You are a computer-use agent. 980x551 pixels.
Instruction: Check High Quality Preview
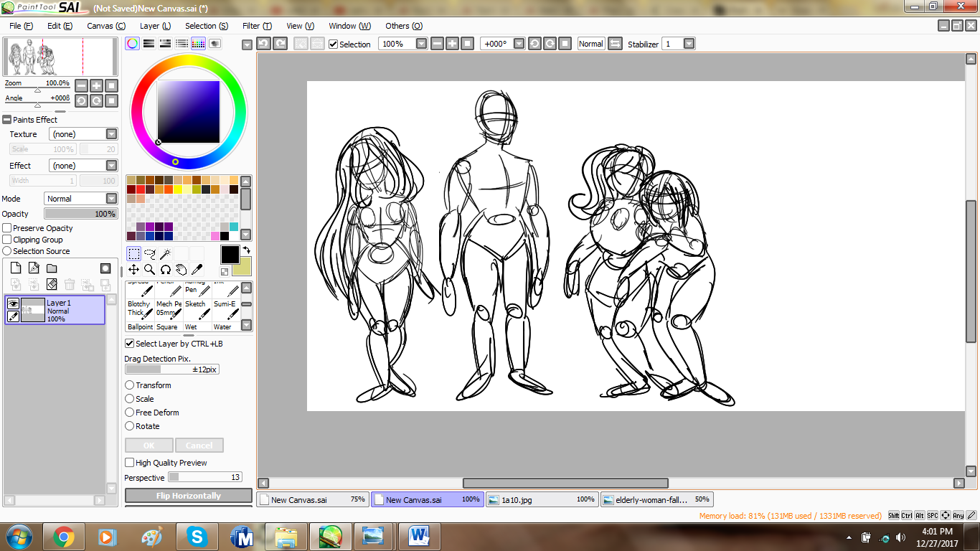[130, 463]
